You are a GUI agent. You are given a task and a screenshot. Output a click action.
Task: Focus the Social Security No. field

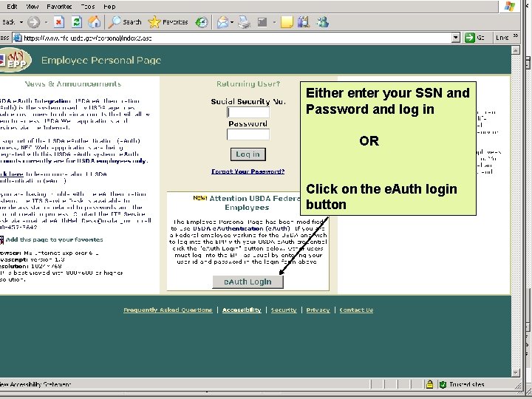tap(248, 112)
